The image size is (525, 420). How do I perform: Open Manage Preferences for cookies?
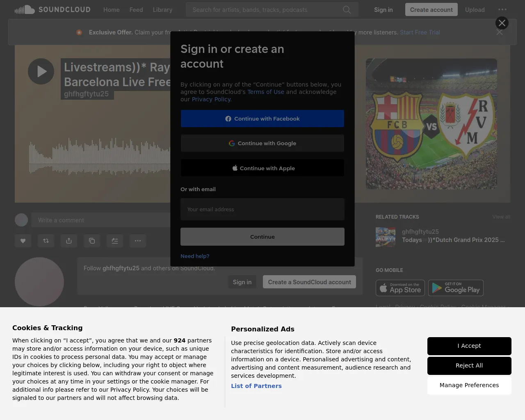tap(469, 385)
